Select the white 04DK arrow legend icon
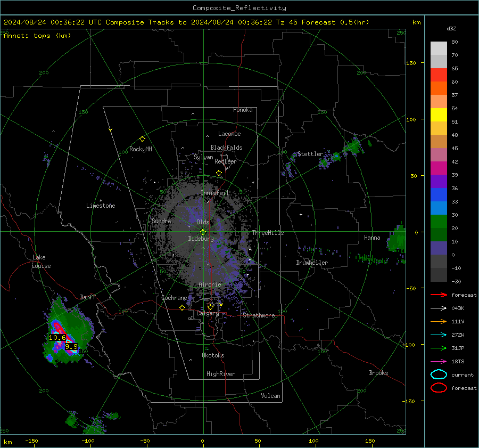Image resolution: width=479 pixels, height=448 pixels. (x=439, y=308)
